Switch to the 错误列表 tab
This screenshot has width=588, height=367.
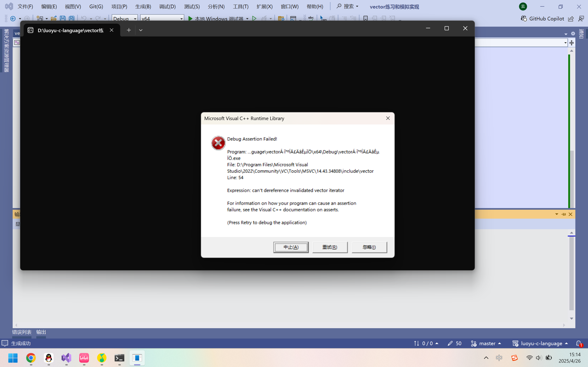(x=22, y=332)
